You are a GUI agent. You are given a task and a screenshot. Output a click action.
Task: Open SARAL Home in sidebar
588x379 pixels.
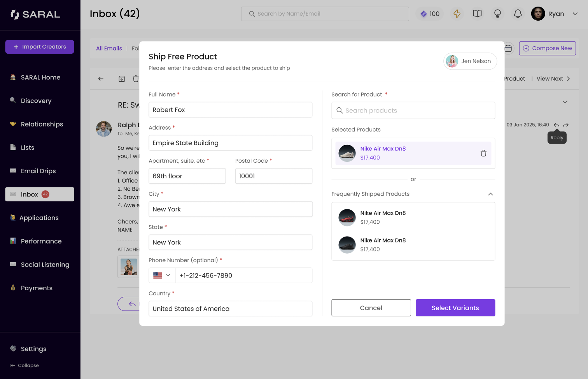pos(40,77)
